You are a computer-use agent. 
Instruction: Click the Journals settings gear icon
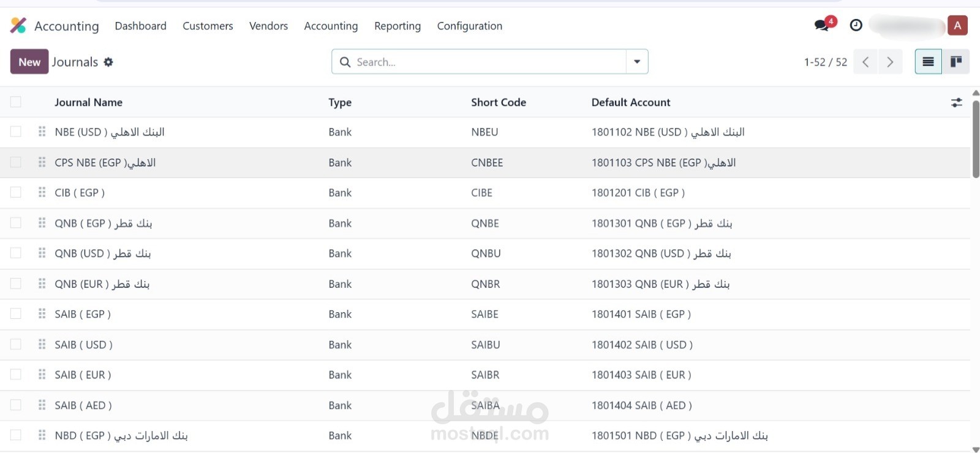point(108,62)
